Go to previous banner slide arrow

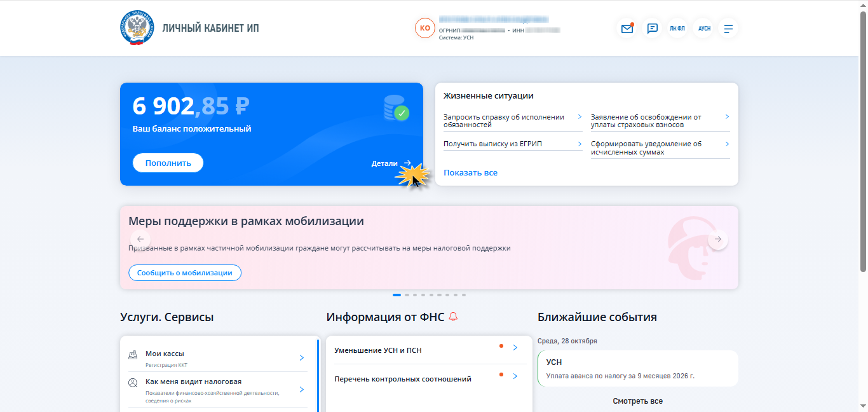140,240
